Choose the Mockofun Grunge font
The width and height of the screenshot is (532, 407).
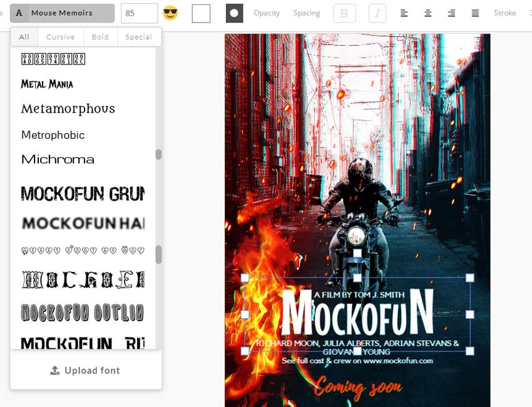pyautogui.click(x=83, y=194)
